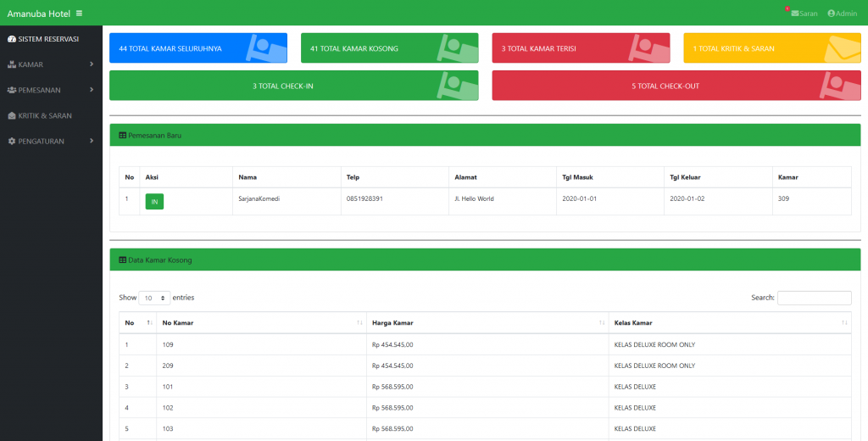Click the Saran link in top bar
Viewport: 868px width, 441px height.
point(804,14)
